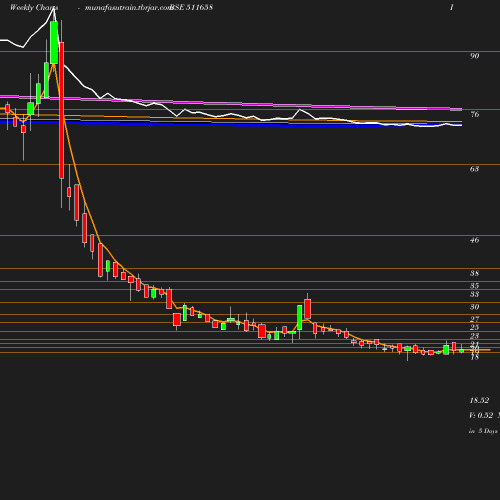Screen dimensions: 500x500
Task: Click the 25 price axis label
Action: tap(474, 327)
